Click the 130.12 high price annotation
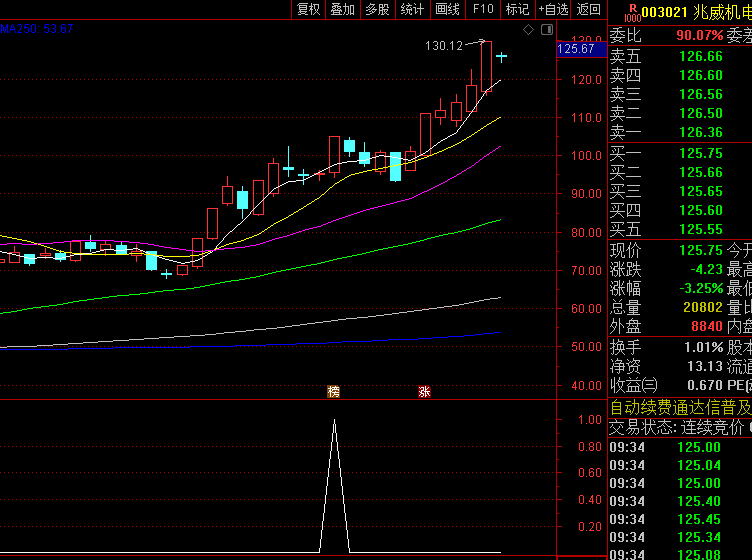 pos(444,46)
